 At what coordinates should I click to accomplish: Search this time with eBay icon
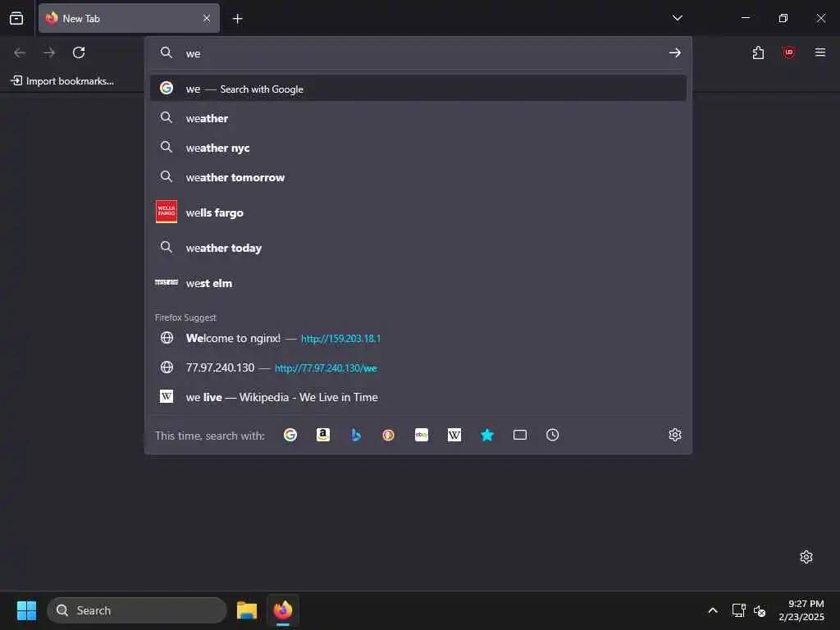(422, 435)
